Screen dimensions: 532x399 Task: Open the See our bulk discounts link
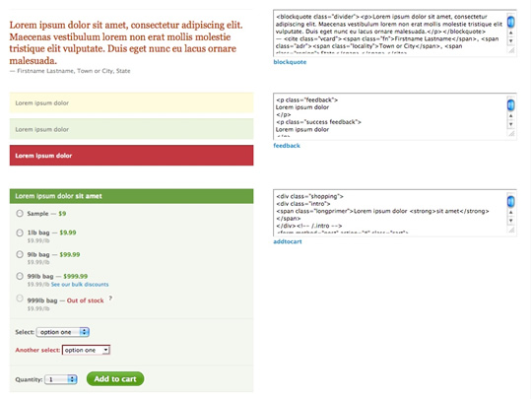(80, 285)
